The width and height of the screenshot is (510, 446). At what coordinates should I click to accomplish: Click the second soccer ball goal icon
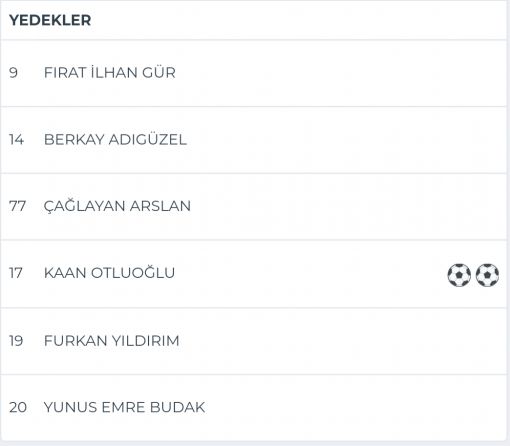coord(487,275)
